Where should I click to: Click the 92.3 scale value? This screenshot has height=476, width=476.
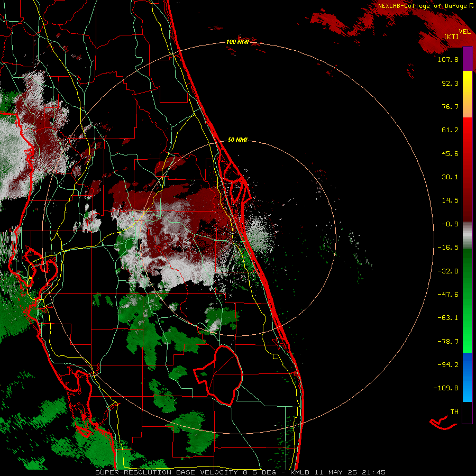coord(450,83)
